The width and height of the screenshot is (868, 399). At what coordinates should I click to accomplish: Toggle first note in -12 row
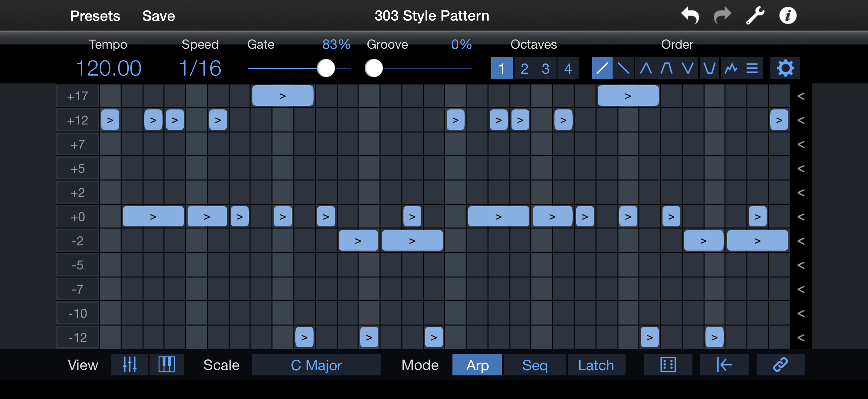click(304, 337)
